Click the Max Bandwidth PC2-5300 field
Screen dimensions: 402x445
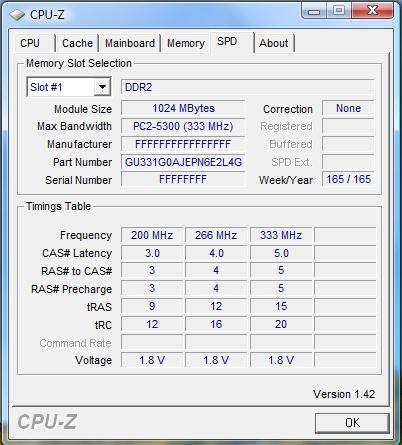coord(183,126)
